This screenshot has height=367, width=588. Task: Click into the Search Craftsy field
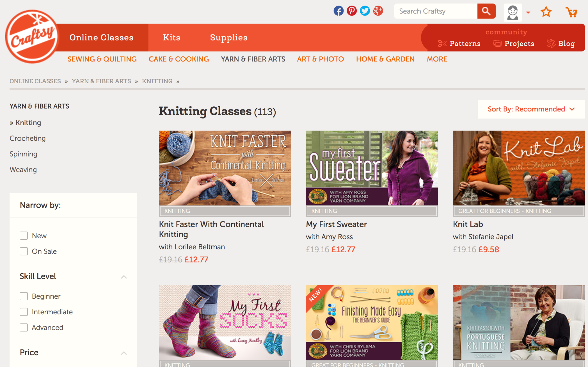pyautogui.click(x=436, y=11)
